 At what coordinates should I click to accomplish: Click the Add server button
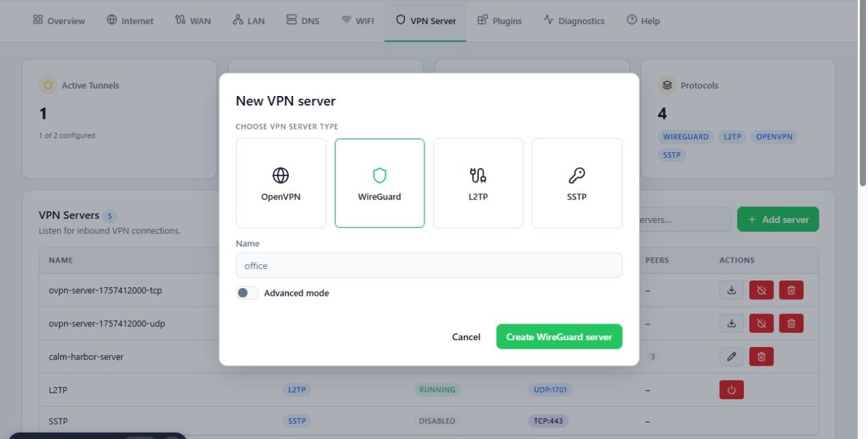pyautogui.click(x=778, y=219)
